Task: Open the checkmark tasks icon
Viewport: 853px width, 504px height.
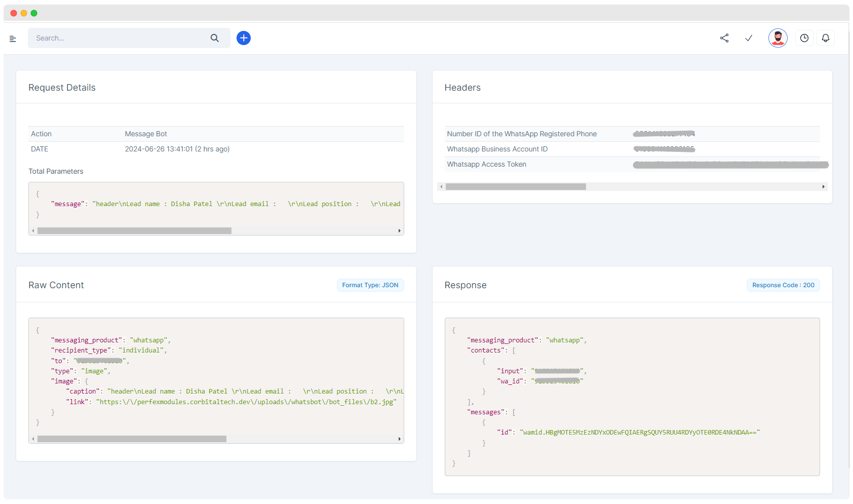Action: point(749,38)
